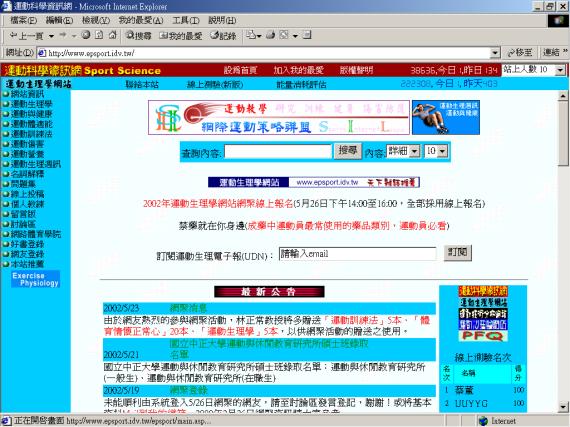Click the Internet zone status icon

483,421
